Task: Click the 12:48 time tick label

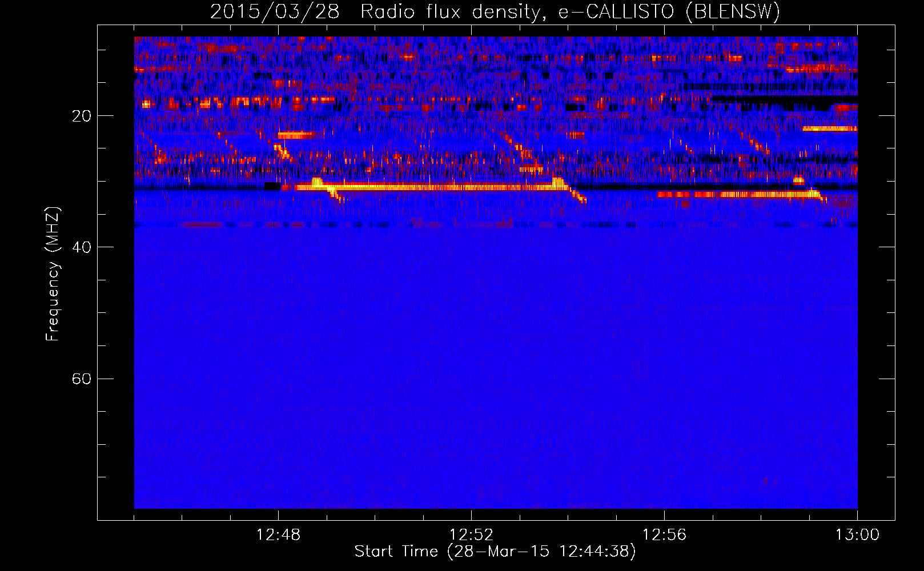Action: point(279,535)
